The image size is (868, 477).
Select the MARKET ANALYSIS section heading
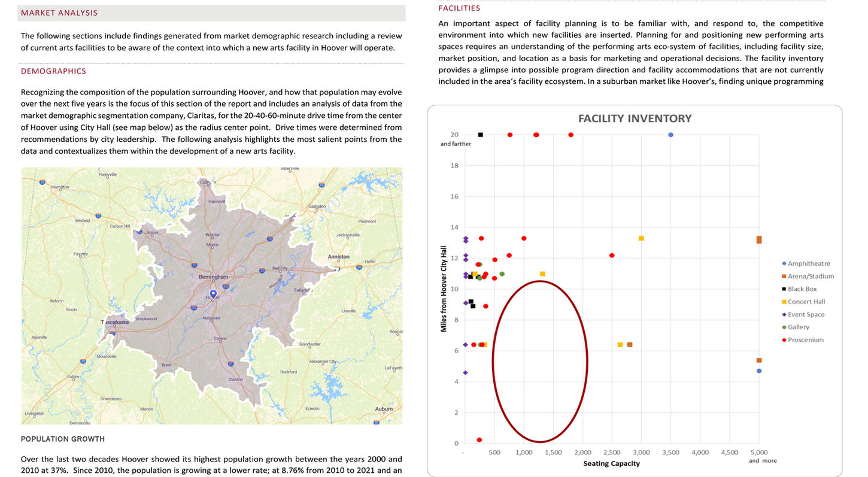tap(58, 12)
